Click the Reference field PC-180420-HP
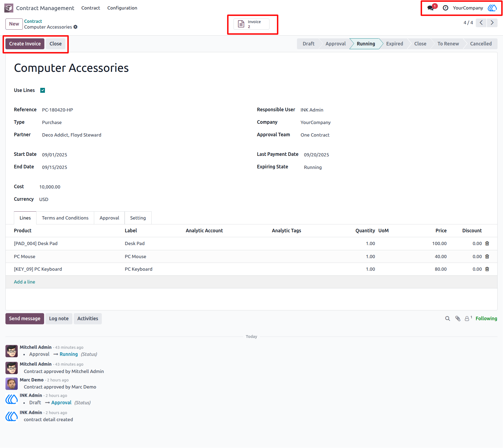The height and width of the screenshot is (448, 503). (57, 110)
